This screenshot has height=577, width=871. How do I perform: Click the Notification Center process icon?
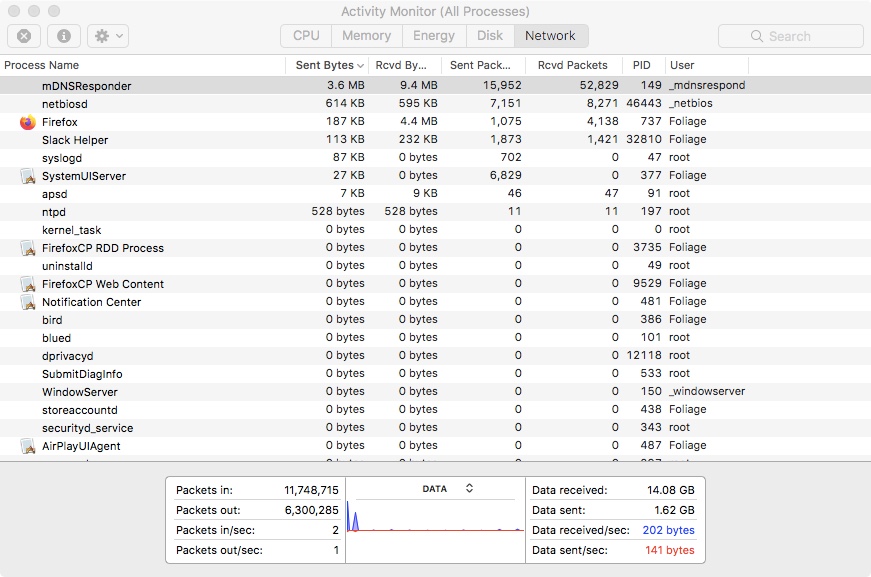pyautogui.click(x=28, y=302)
